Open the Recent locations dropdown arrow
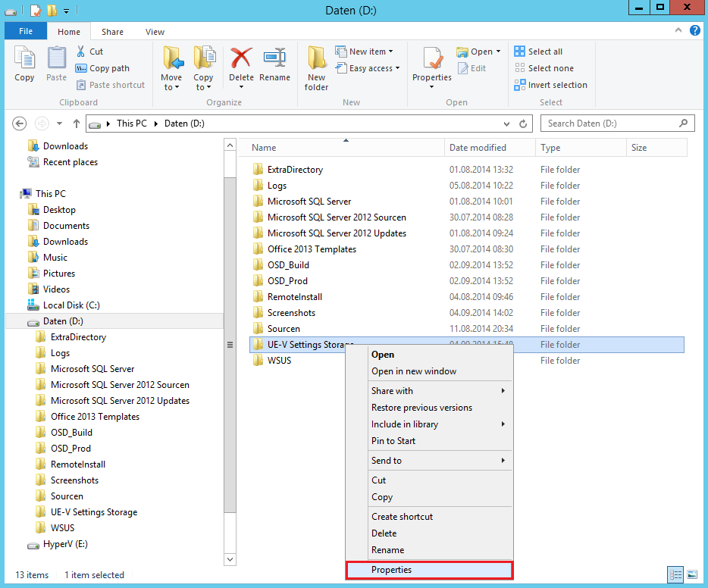Image resolution: width=708 pixels, height=588 pixels. coord(59,124)
